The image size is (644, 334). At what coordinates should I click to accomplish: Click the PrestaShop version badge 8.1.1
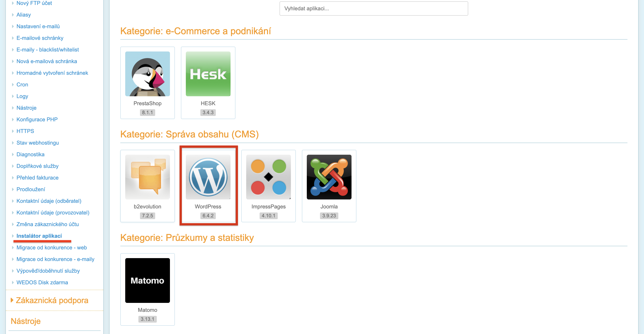(x=148, y=113)
